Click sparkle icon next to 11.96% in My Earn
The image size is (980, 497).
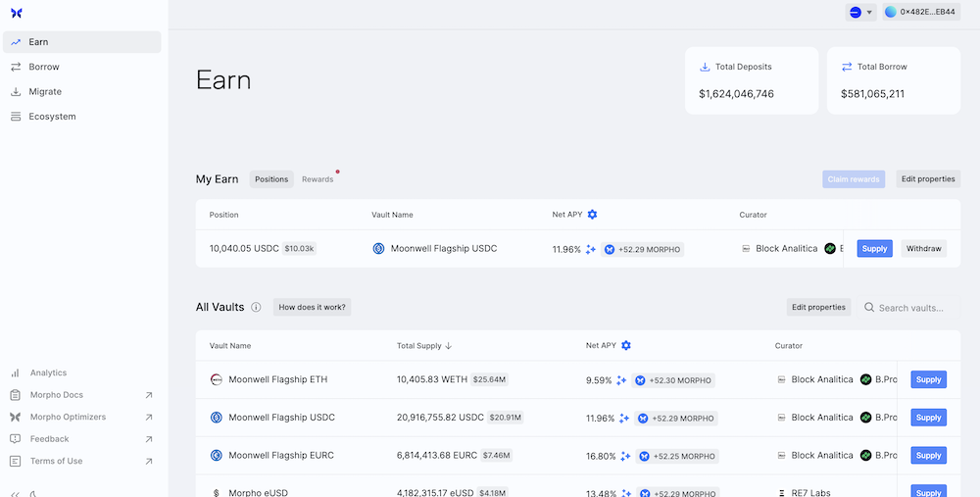pos(591,249)
